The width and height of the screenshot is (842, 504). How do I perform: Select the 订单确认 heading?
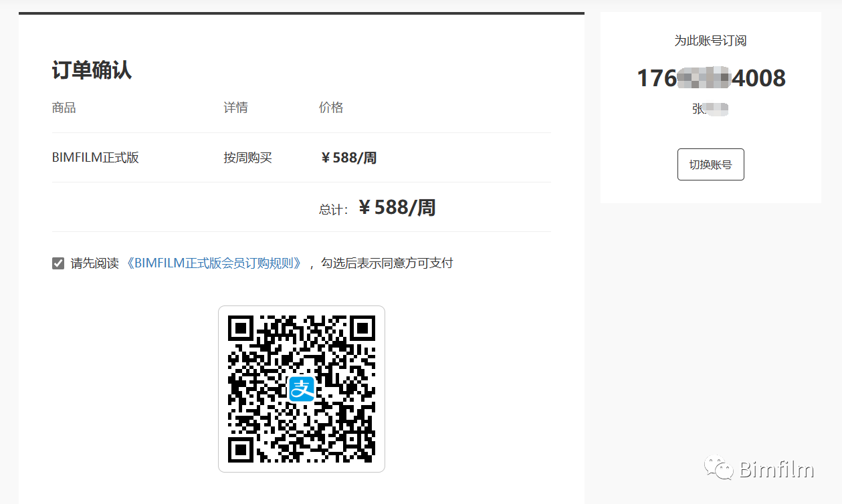(x=92, y=70)
